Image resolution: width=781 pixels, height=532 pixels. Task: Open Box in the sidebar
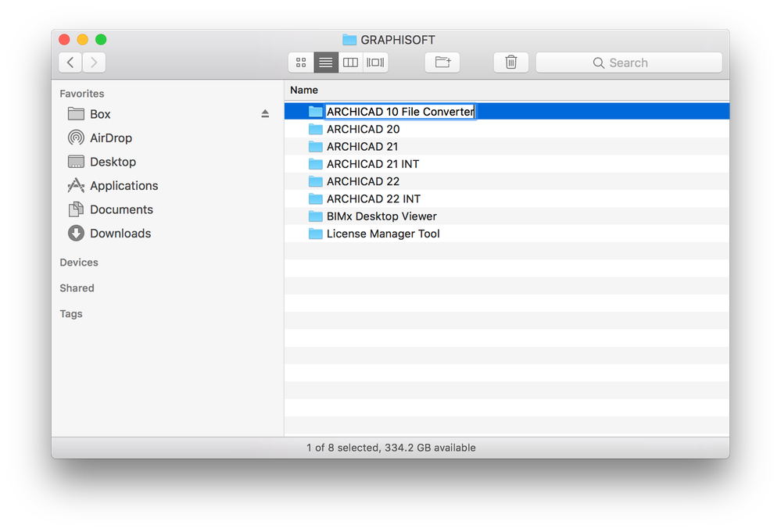click(x=100, y=114)
